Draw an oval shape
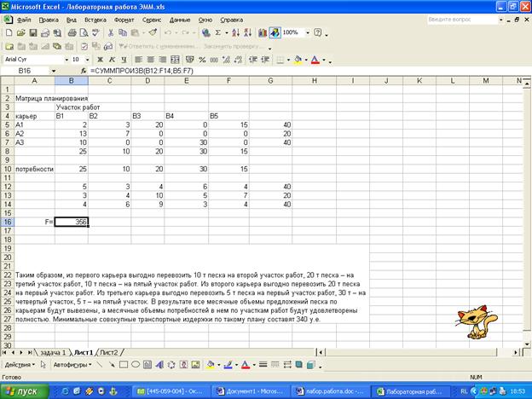 tap(136, 365)
